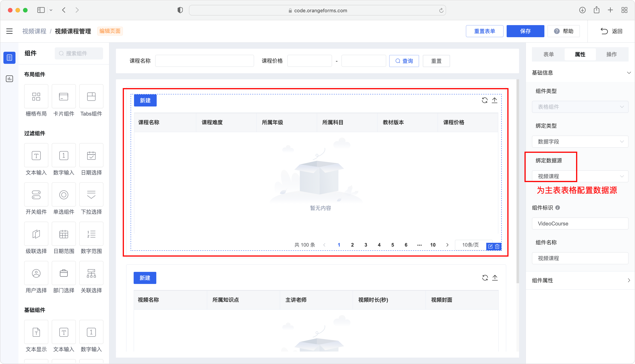
Task: Open the hamburger menu icon
Action: pyautogui.click(x=9, y=31)
